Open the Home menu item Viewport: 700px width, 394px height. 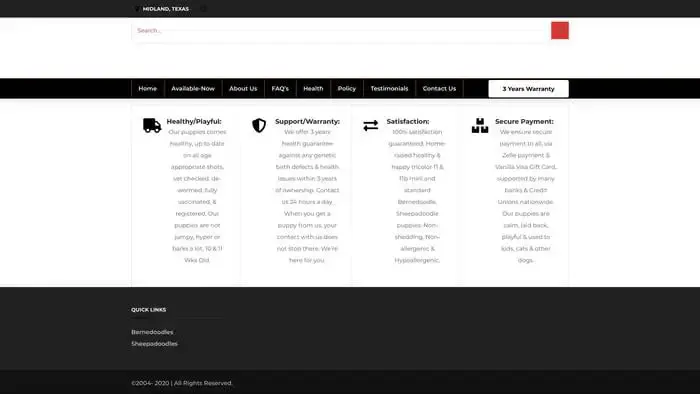tap(148, 88)
